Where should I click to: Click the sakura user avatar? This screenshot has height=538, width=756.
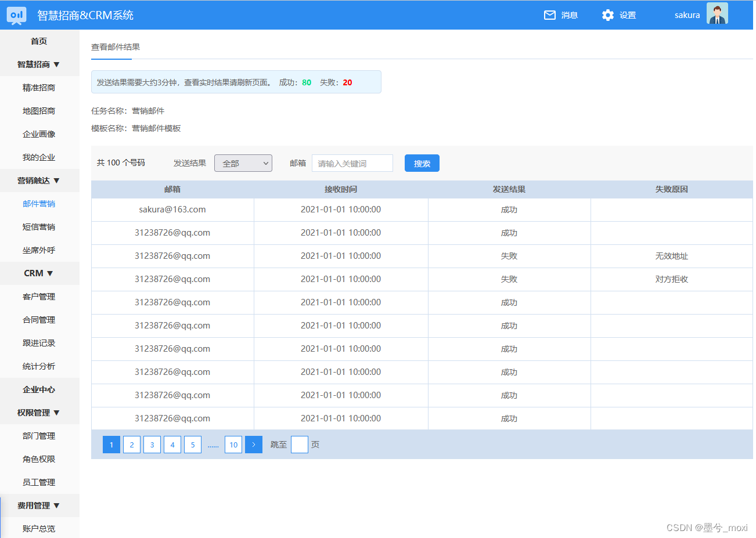717,14
